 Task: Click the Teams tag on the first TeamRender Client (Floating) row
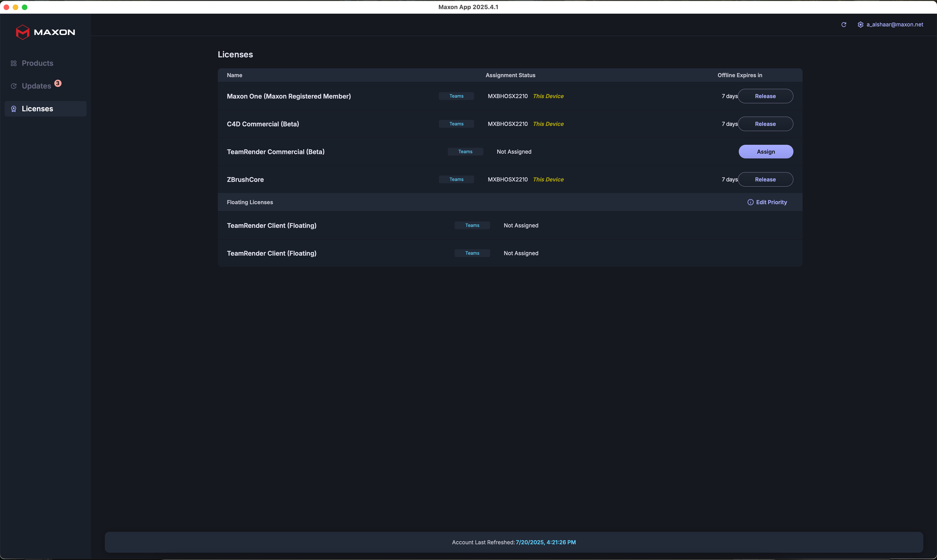point(472,225)
